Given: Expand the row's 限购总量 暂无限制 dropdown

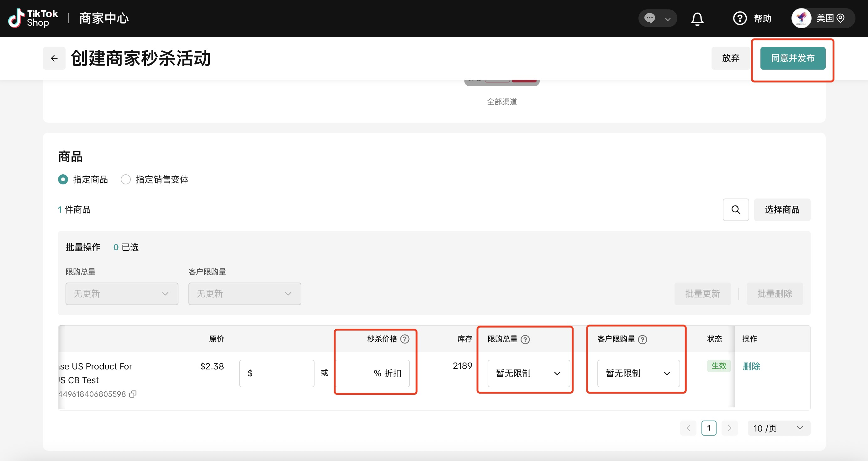Looking at the screenshot, I should tap(528, 373).
